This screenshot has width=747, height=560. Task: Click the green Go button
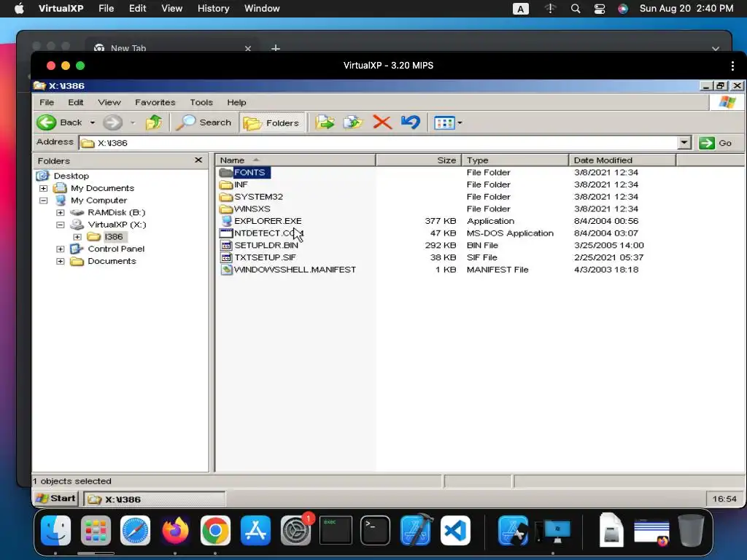(x=716, y=143)
